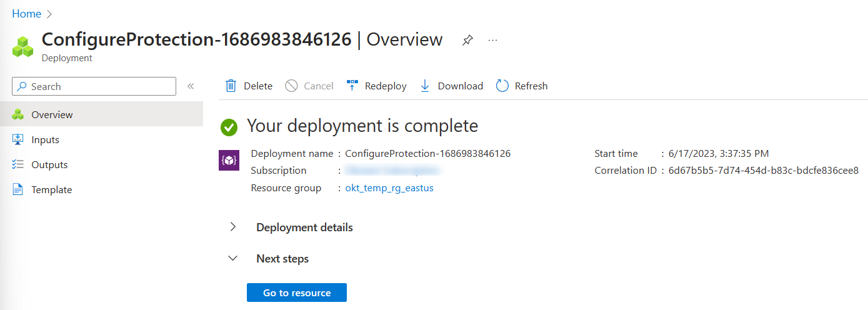Click in the sidebar Search field
Viewport: 868px width, 310px height.
tap(94, 86)
